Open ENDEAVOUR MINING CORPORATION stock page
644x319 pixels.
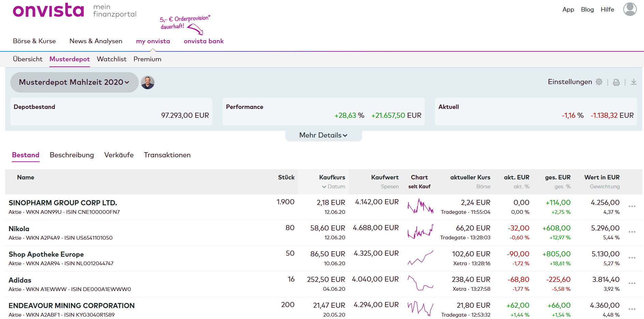pyautogui.click(x=72, y=306)
